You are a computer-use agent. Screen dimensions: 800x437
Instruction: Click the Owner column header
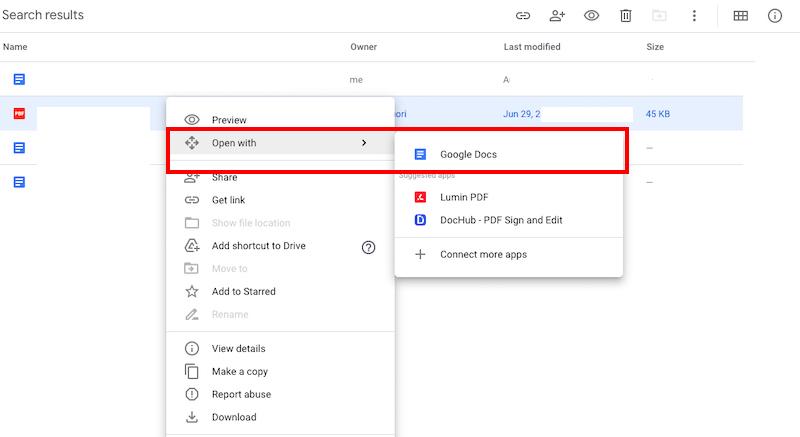[363, 46]
